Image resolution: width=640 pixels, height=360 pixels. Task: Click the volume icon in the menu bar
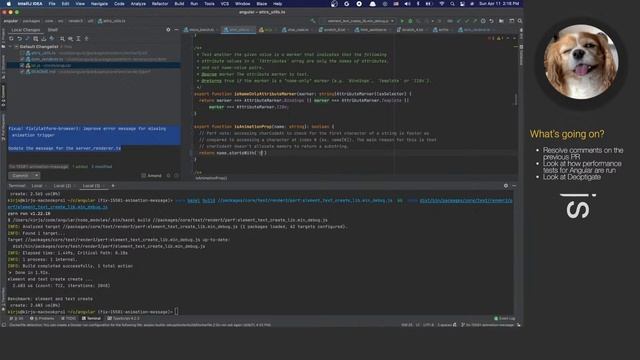pyautogui.click(x=407, y=4)
